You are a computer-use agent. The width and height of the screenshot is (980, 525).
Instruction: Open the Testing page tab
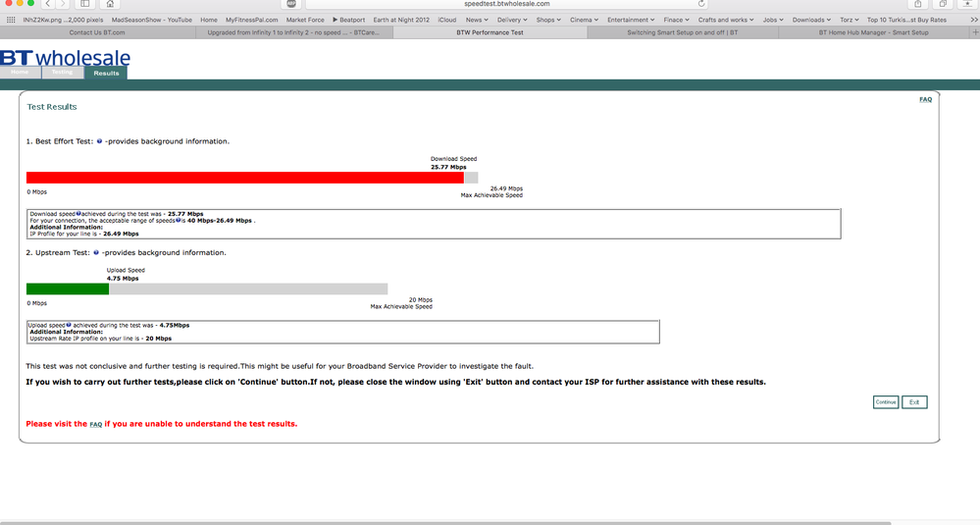[x=63, y=73]
